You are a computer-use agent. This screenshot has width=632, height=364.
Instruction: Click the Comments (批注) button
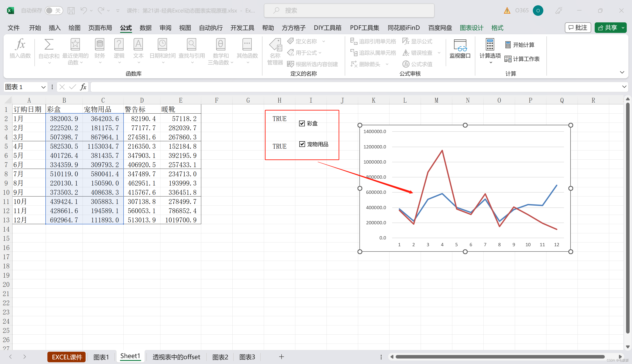578,27
